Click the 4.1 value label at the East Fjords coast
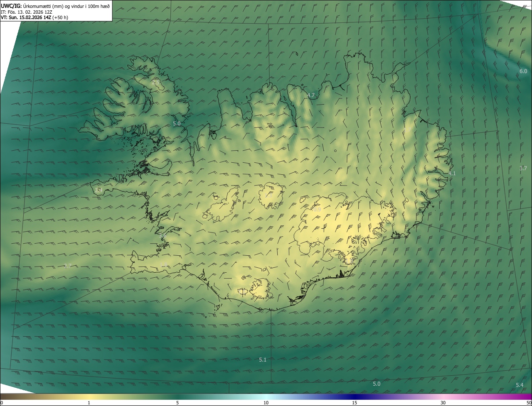Screen dimensions: 532x406 (452, 173)
